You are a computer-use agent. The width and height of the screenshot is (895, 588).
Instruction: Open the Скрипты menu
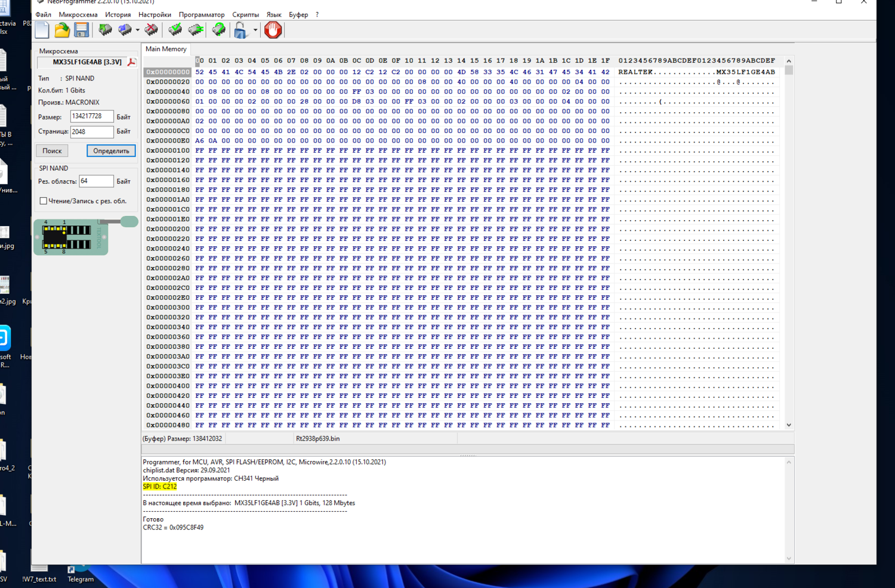pos(245,14)
